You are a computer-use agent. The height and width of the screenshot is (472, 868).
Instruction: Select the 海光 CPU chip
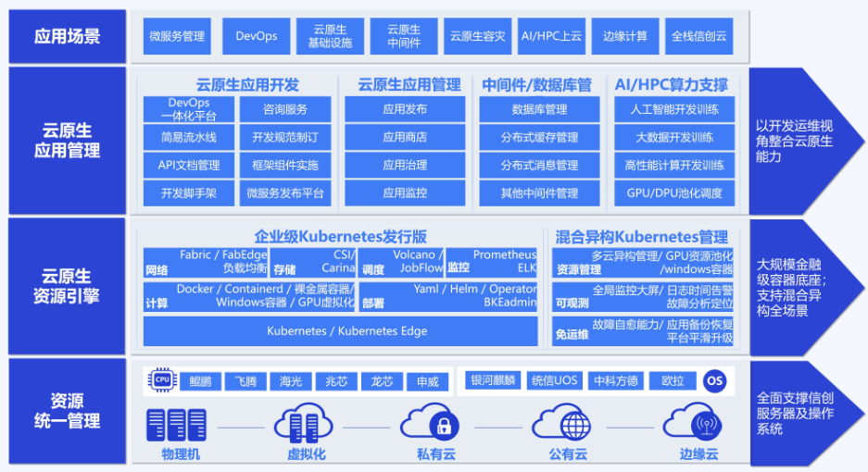tap(291, 381)
